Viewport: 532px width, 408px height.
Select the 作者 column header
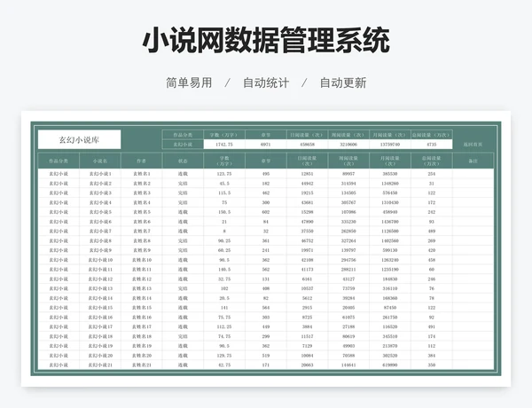(x=141, y=161)
